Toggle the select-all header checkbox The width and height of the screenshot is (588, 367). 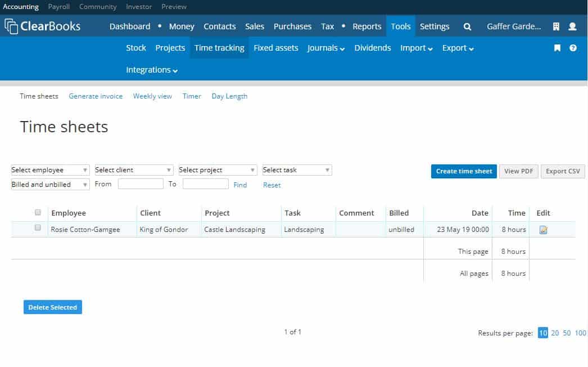coord(38,212)
